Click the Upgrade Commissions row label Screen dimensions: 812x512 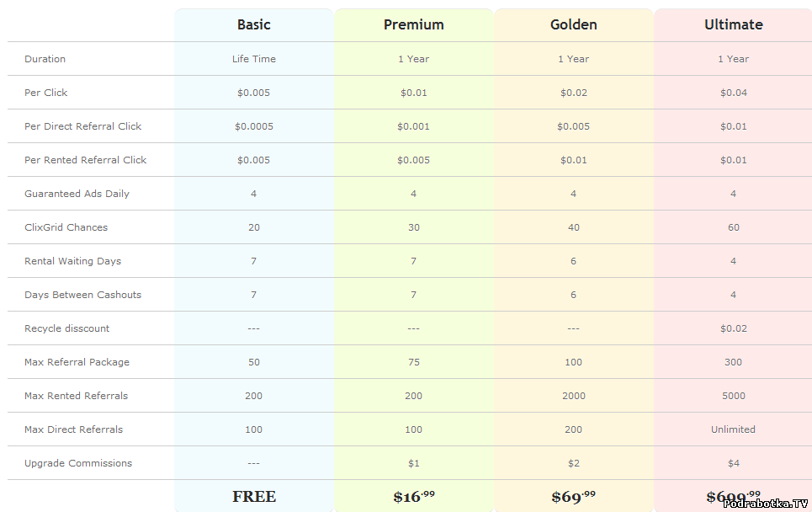[x=78, y=463]
